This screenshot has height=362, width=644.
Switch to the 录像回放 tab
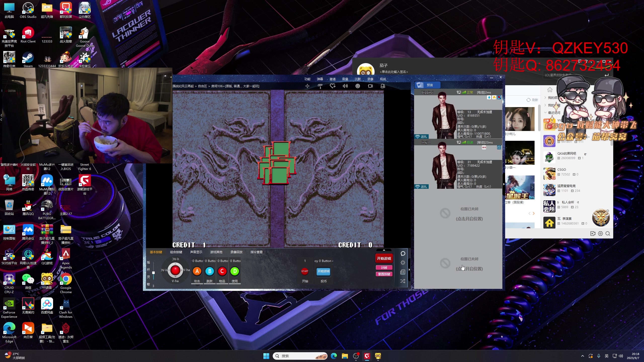tap(236, 252)
